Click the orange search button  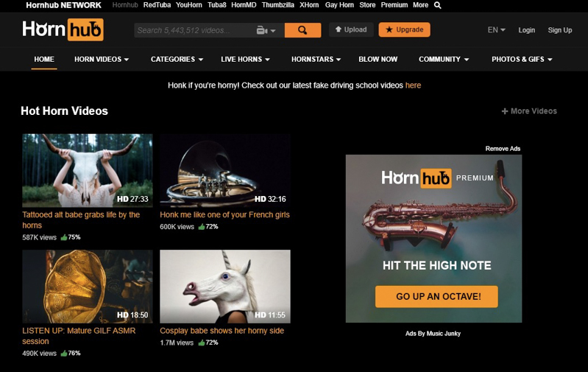point(302,30)
